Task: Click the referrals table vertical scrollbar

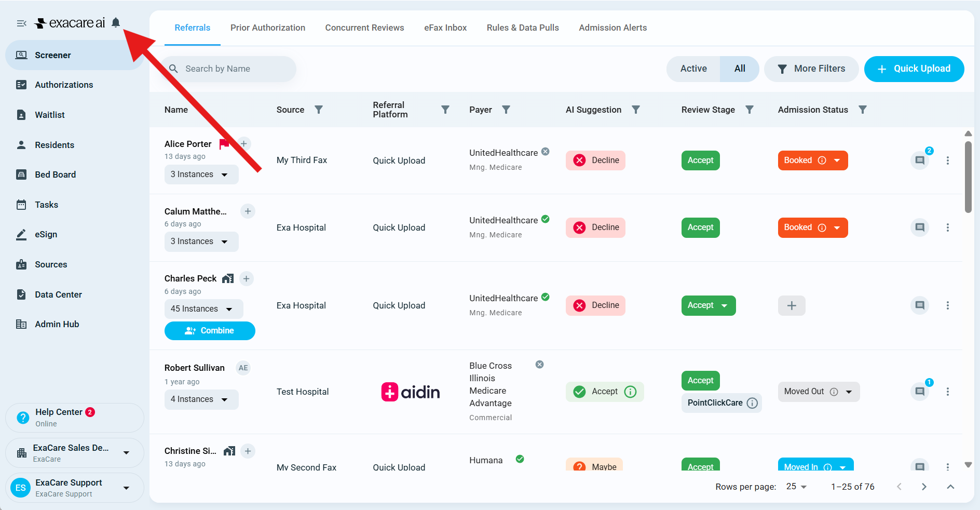Action: click(x=968, y=177)
